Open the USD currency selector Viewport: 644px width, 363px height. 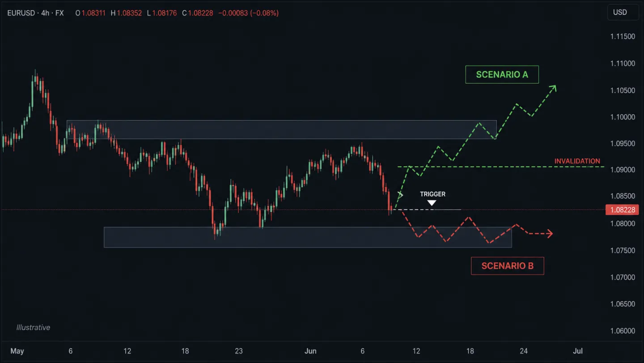point(623,13)
